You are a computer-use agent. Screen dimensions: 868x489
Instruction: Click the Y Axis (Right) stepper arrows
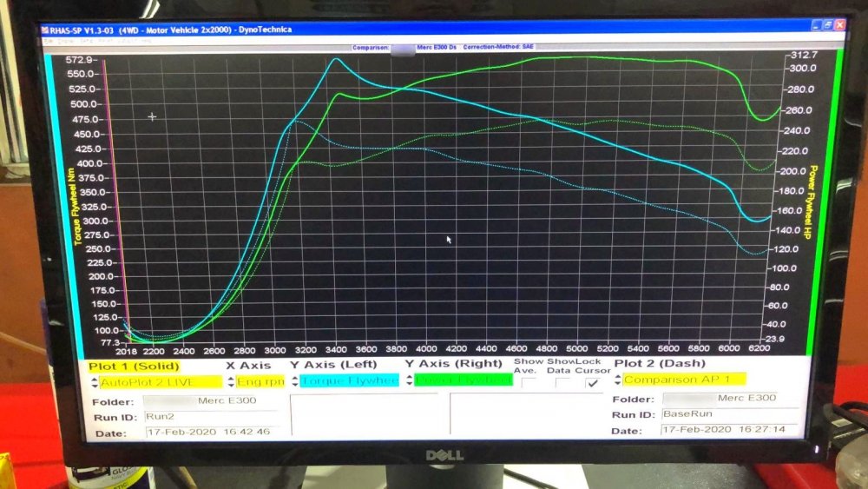409,380
